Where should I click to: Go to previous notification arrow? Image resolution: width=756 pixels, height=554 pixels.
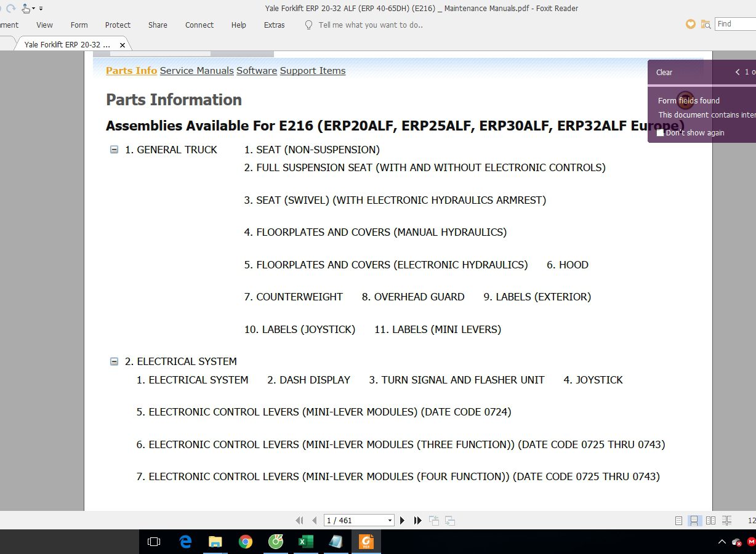point(738,72)
